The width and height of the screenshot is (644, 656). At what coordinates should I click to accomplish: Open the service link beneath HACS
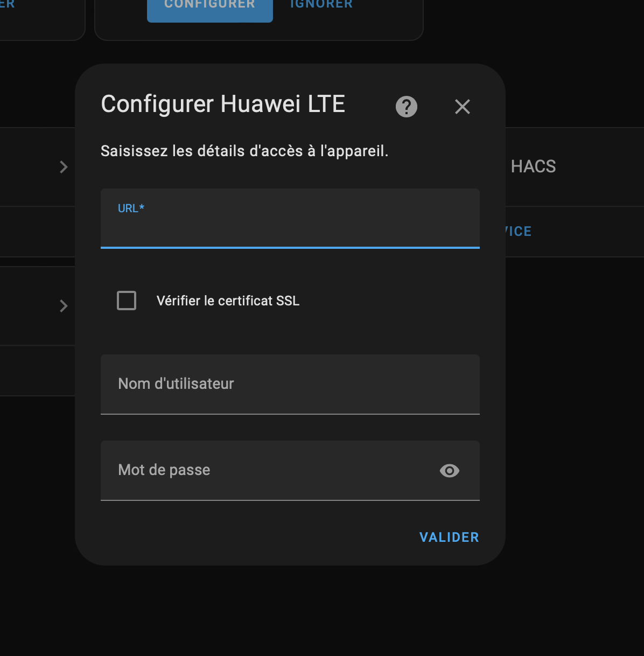(x=519, y=232)
